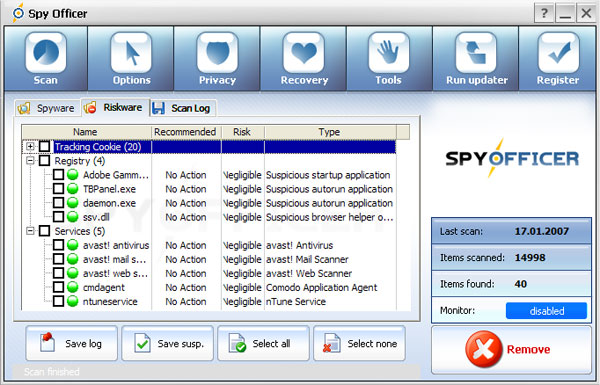The width and height of the screenshot is (600, 385).
Task: Check the Tracking Cookie (20) checkbox
Action: pos(44,146)
